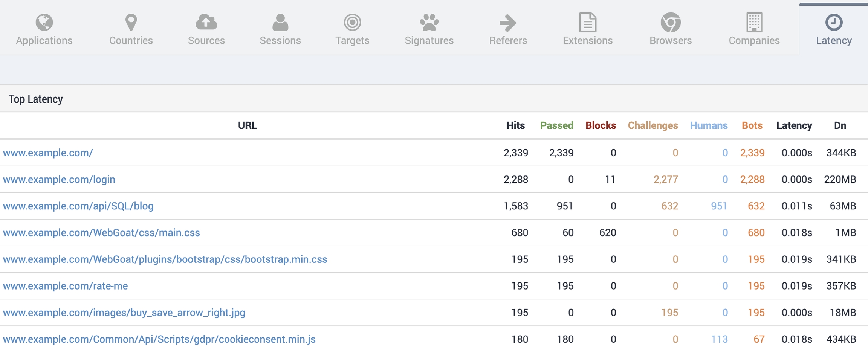Screen dimensions: 868x351
Task: Open the www.example.com/api/SQL/blog link
Action: click(x=78, y=206)
